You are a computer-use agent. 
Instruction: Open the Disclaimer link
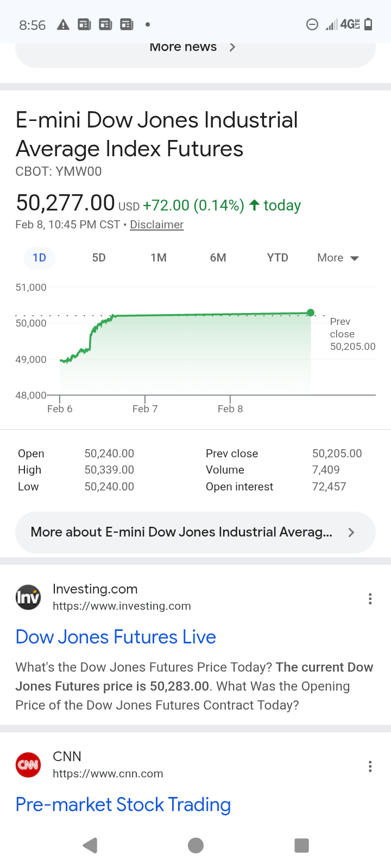click(x=156, y=225)
